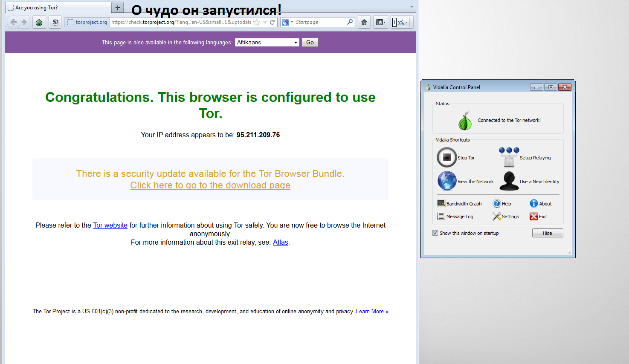The width and height of the screenshot is (629, 364).
Task: Open the URL history dropdown arrow
Action: tap(265, 22)
